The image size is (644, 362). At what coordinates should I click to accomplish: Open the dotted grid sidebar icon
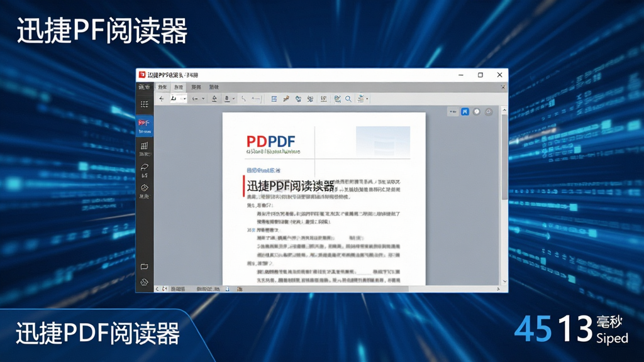tap(145, 104)
